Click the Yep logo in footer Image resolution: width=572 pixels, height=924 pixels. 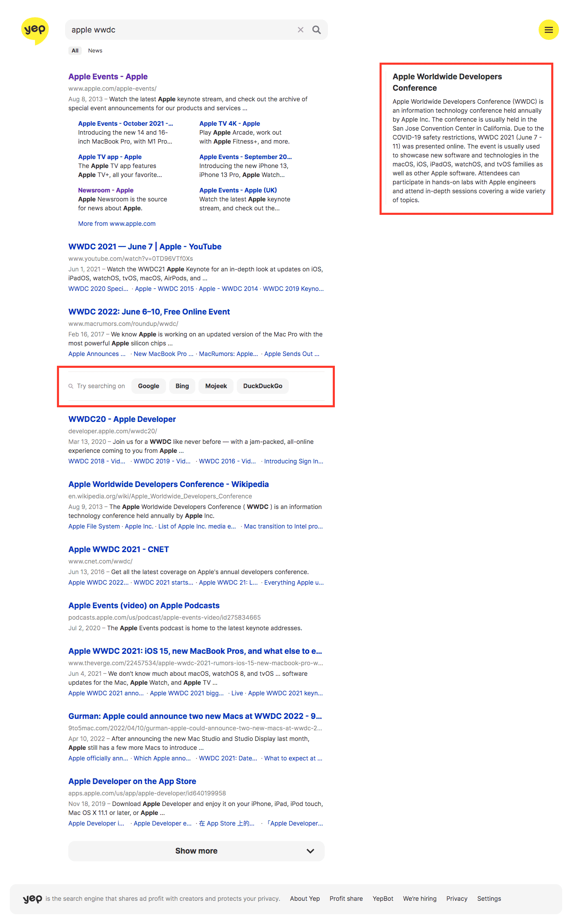point(33,898)
